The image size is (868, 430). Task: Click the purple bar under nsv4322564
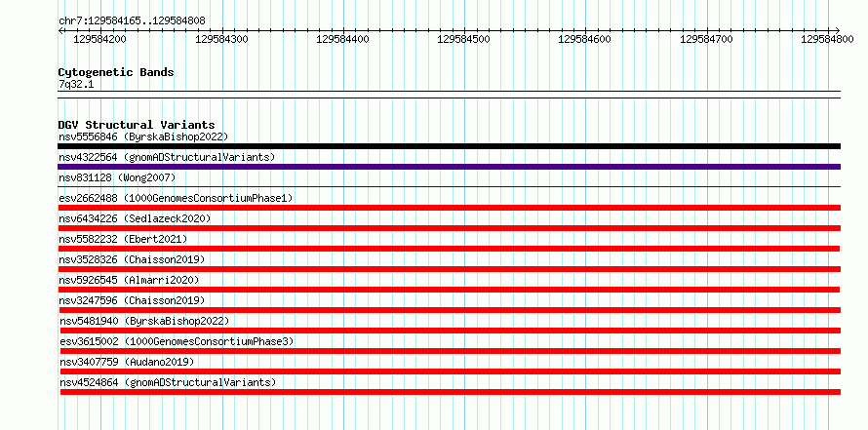(449, 167)
